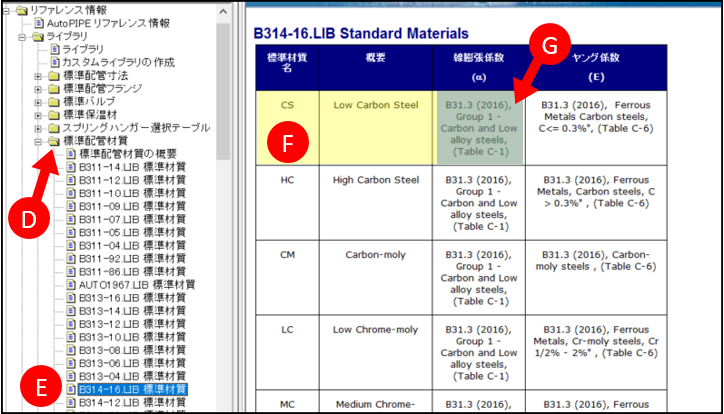Click the LC material name cell
This screenshot has width=724, height=414.
(287, 352)
